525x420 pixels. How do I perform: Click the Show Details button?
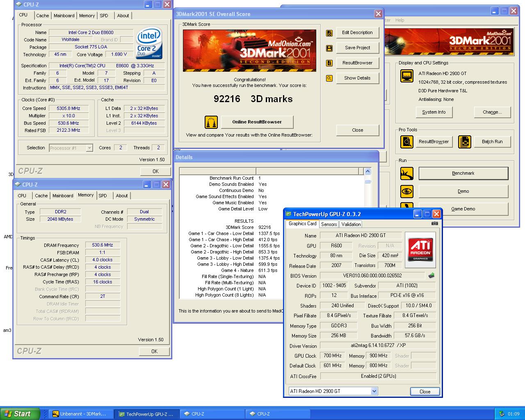(x=357, y=78)
